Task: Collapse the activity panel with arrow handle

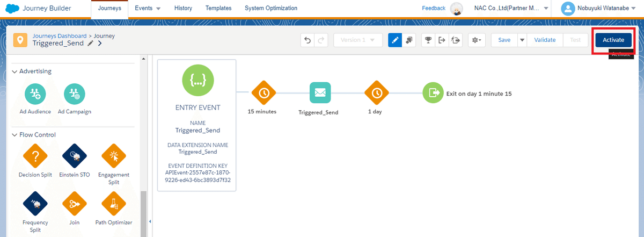Action: pos(150,221)
